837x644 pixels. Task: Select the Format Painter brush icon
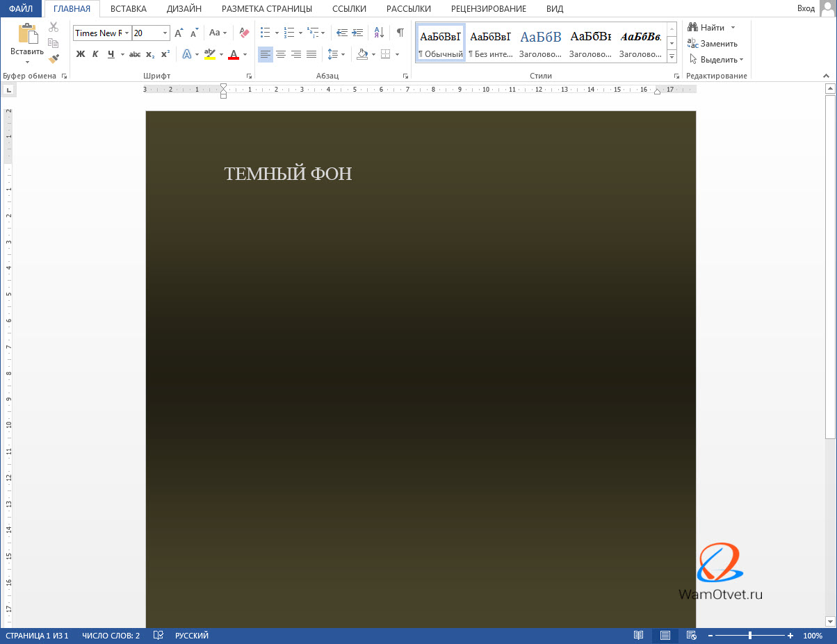[x=54, y=58]
